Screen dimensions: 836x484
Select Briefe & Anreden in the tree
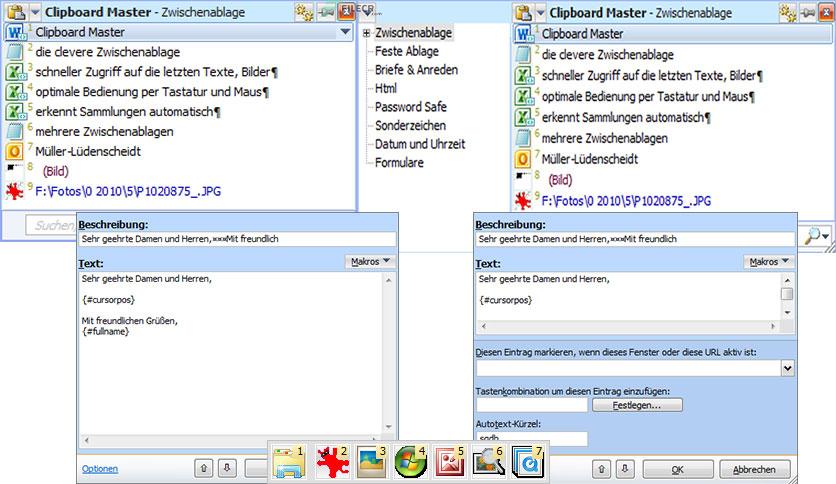[x=416, y=70]
